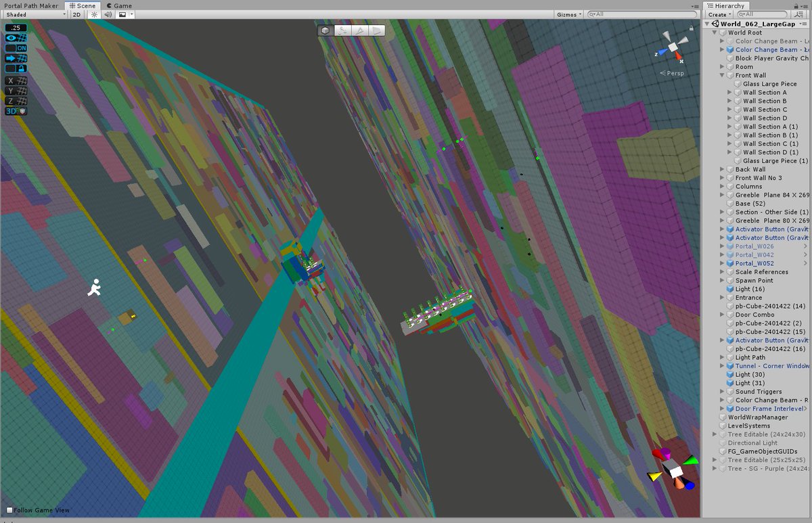Open Portal_W026 prefab chevron
This screenshot has height=523, width=812.
(807, 246)
